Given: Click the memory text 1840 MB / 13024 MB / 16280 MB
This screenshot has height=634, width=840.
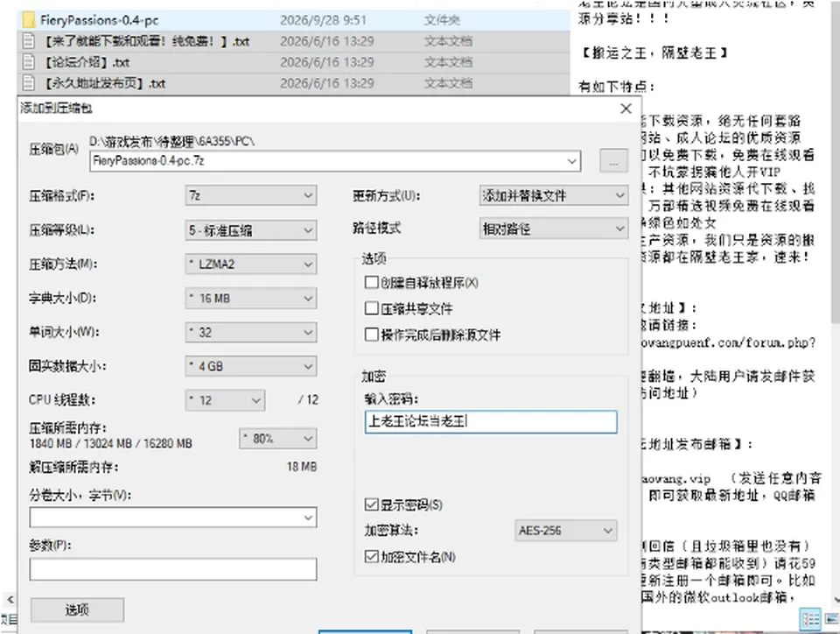Looking at the screenshot, I should pos(111,444).
